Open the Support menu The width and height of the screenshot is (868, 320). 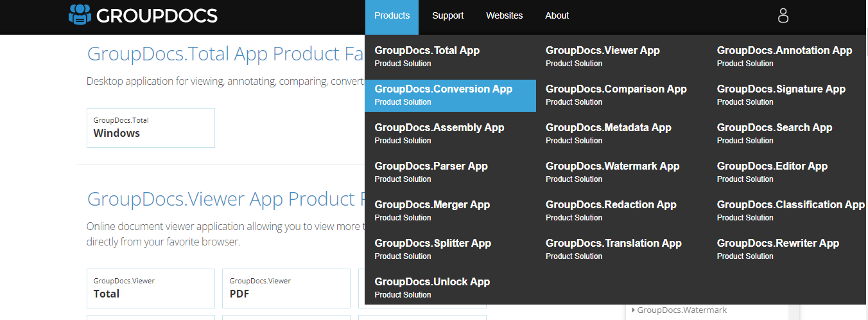[x=447, y=16]
